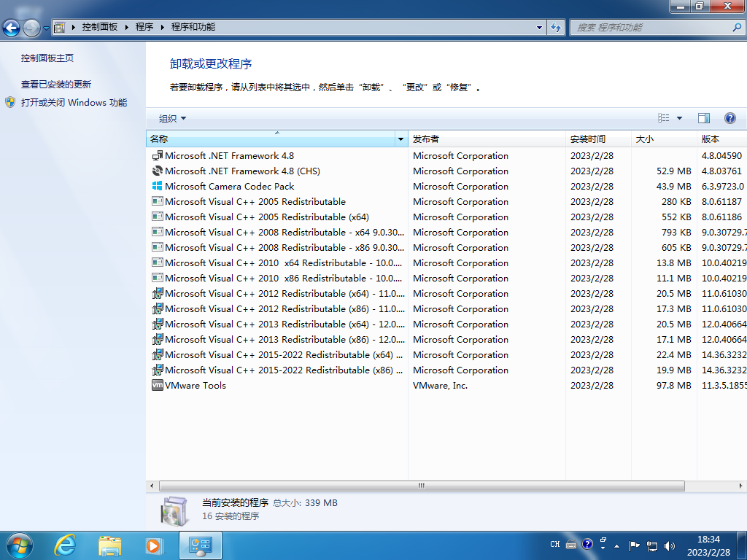Click the refresh button beside address bar
The height and width of the screenshot is (560, 747).
pos(555,27)
